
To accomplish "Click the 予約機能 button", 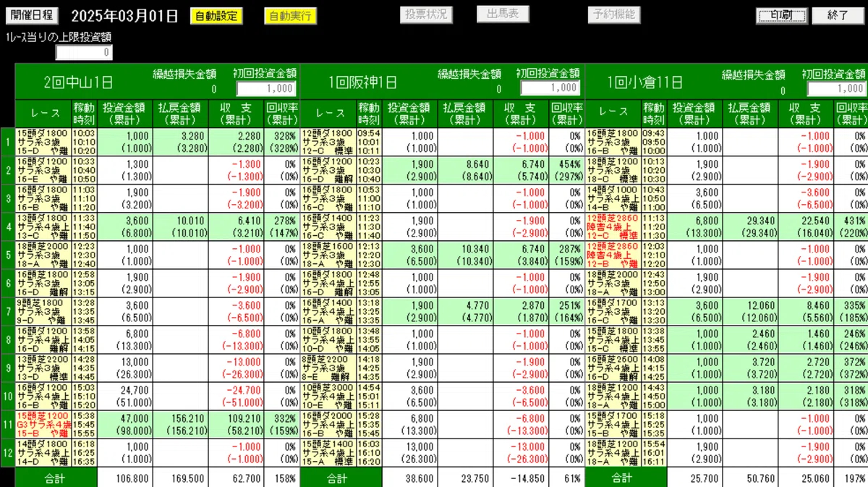I will click(x=613, y=14).
